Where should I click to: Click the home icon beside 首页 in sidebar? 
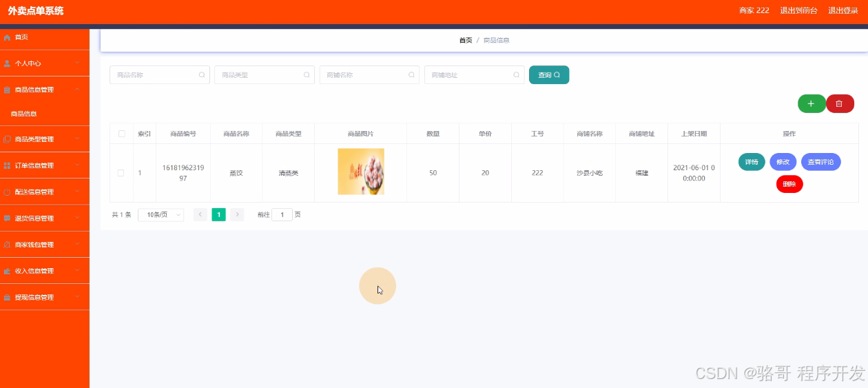[x=7, y=37]
